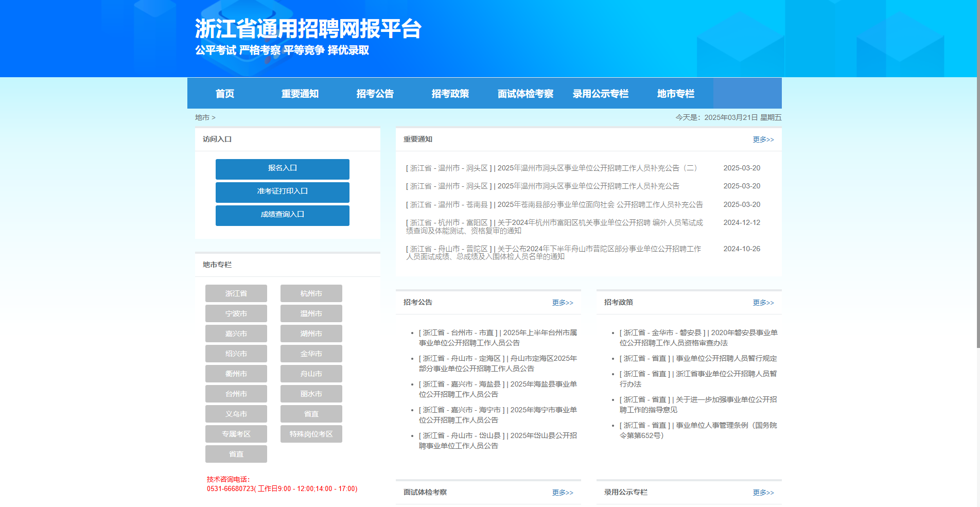The height and width of the screenshot is (507, 980).
Task: Choose the 宁波市 regional entry
Action: (236, 313)
